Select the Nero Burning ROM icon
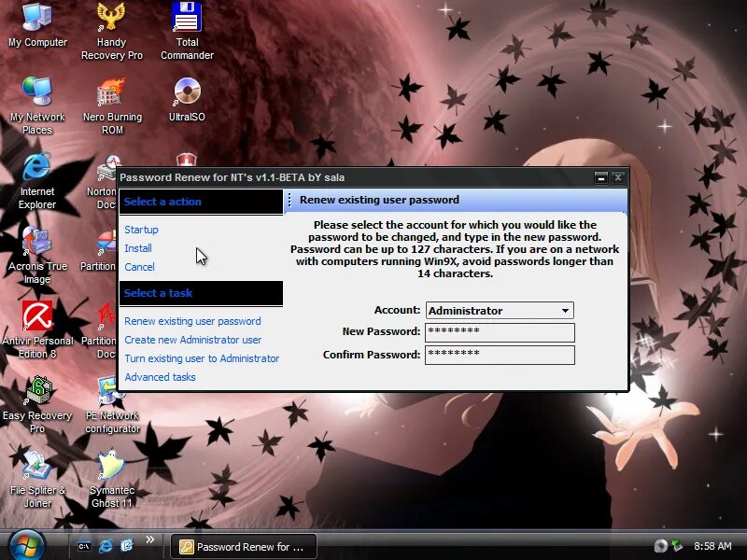 (112, 105)
